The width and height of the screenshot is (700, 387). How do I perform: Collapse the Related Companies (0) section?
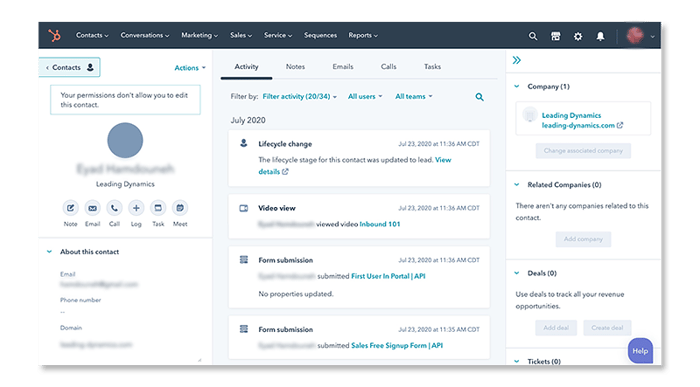(x=517, y=185)
